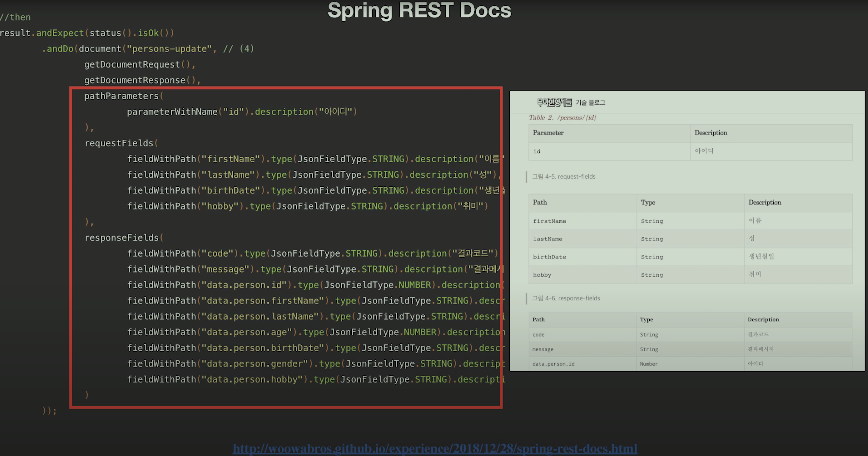Open the woowabros spring-rest-docs link
Viewport: 868px width, 456px height.
click(x=435, y=448)
